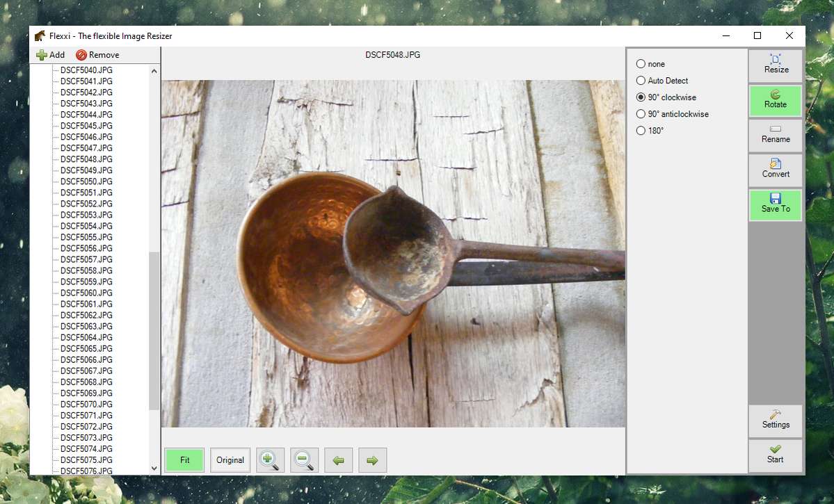Select DSCF5045.JPG in the file list
Screen dimensions: 834x504
[x=86, y=126]
